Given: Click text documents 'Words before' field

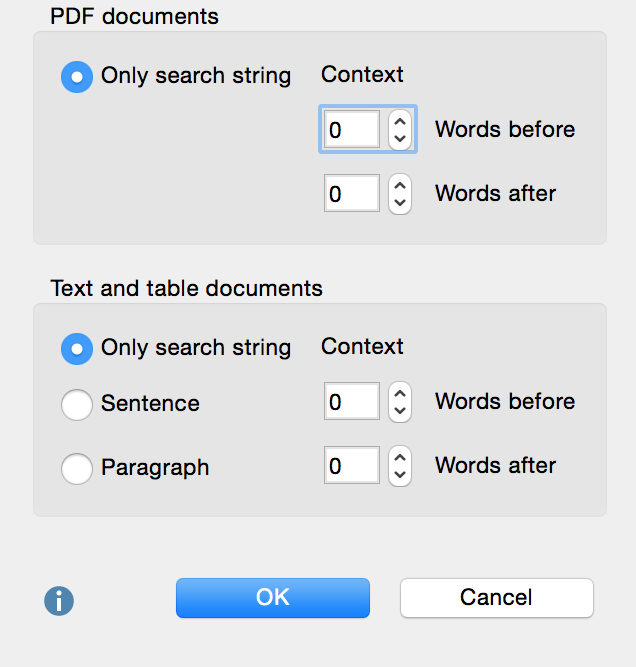Looking at the screenshot, I should (352, 402).
